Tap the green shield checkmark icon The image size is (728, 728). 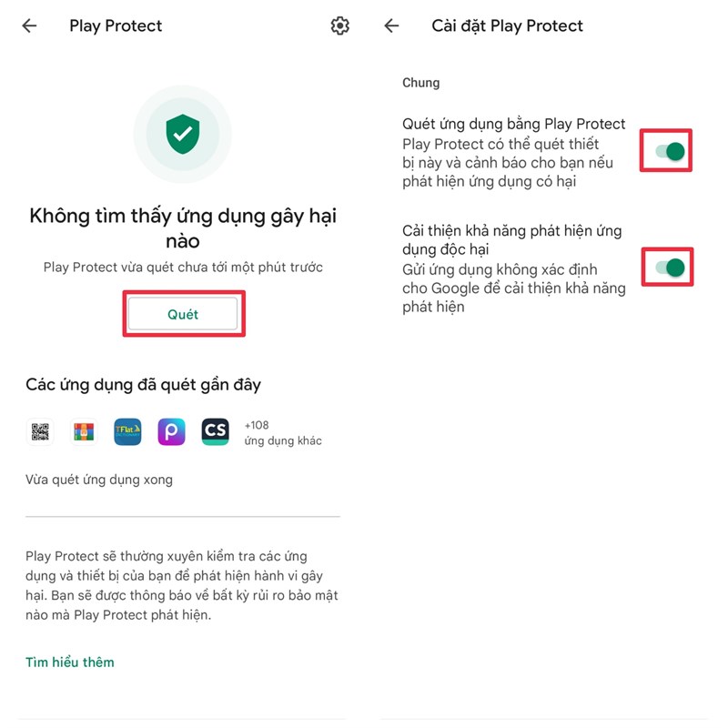[x=183, y=134]
